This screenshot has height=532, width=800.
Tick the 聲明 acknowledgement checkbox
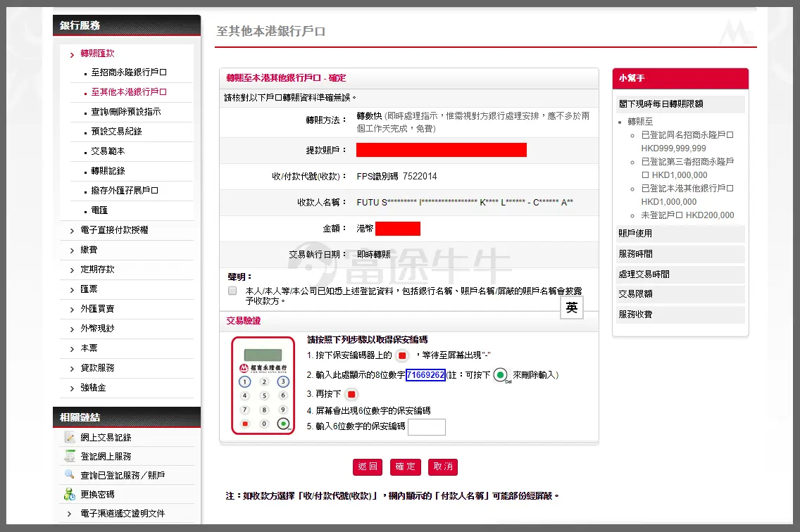click(232, 291)
